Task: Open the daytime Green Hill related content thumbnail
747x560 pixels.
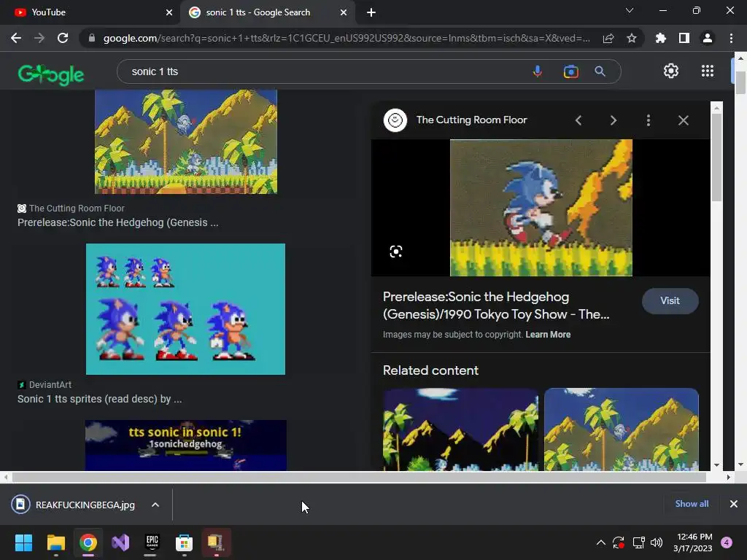Action: [x=622, y=429]
